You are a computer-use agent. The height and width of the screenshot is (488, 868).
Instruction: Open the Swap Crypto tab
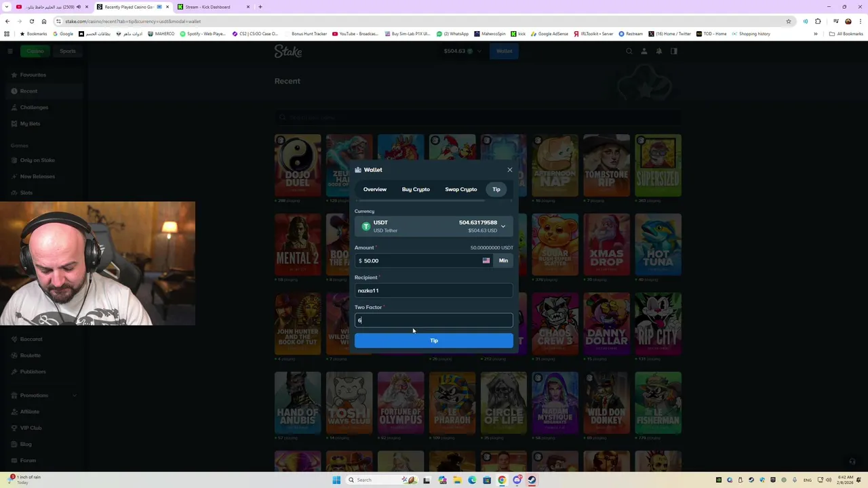(x=461, y=189)
